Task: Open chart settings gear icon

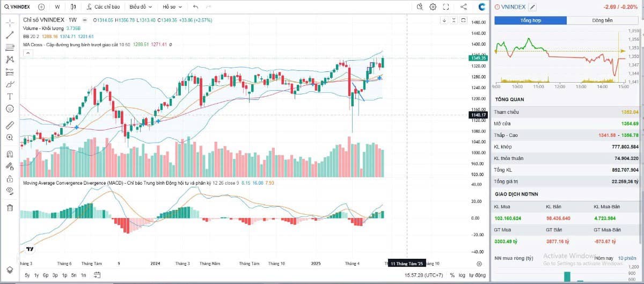Action: (433, 7)
